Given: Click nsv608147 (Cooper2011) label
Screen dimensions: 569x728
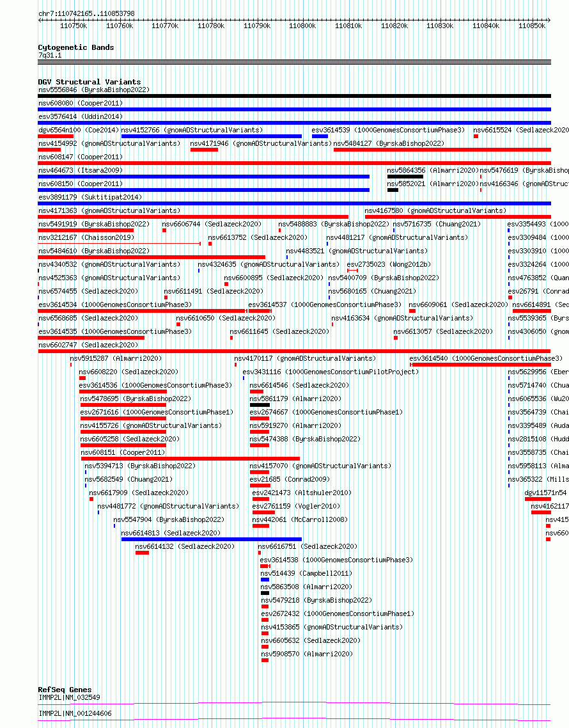Looking at the screenshot, I should [x=81, y=157].
